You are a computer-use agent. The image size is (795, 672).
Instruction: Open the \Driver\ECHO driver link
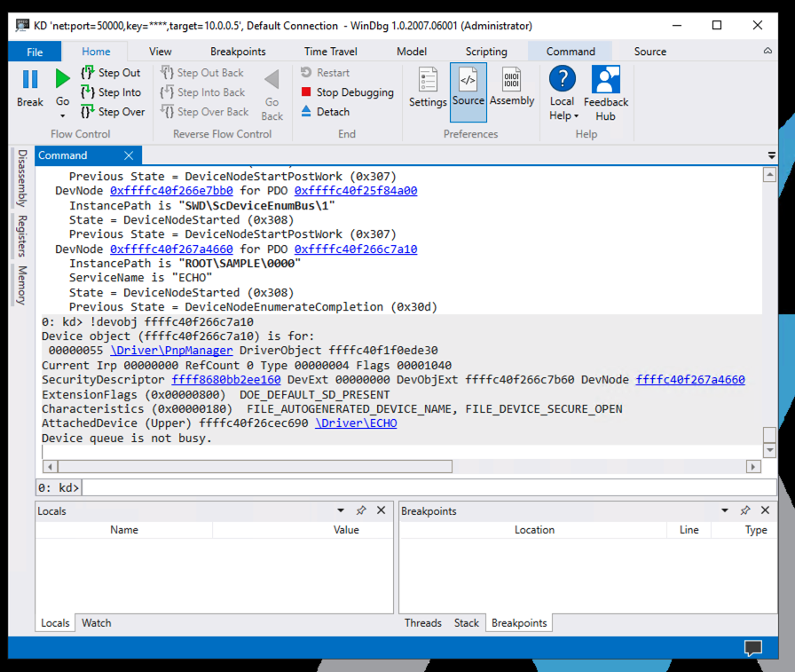(356, 423)
